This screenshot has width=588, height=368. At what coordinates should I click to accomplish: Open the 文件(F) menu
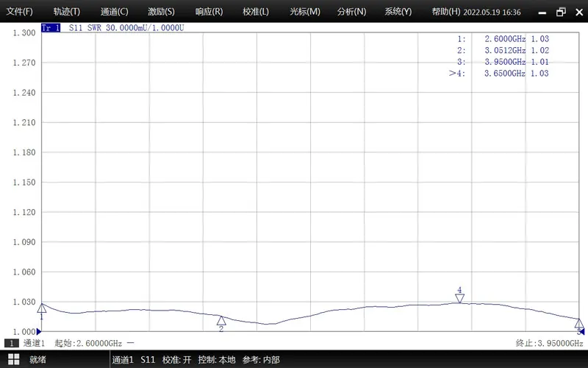pos(20,12)
